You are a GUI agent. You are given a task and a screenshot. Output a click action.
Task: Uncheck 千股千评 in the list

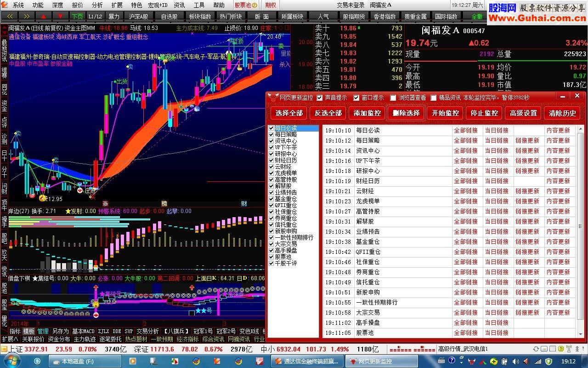click(271, 264)
